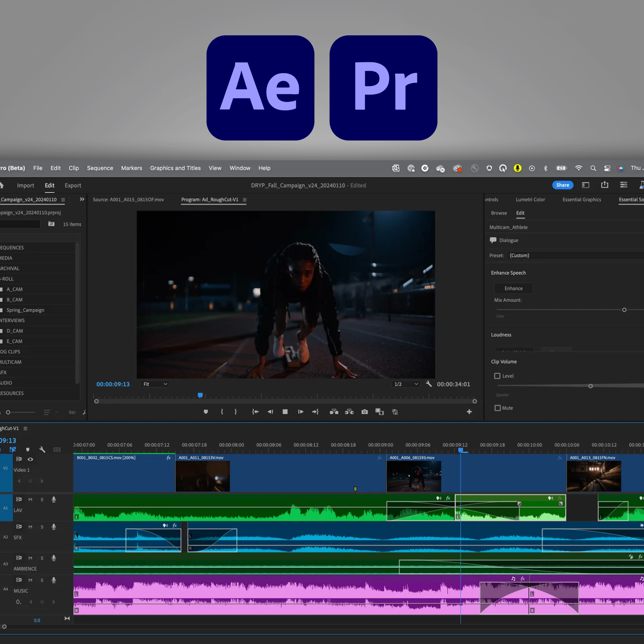Select the Spring_Campaign bin
This screenshot has height=644, width=644.
pyautogui.click(x=25, y=310)
